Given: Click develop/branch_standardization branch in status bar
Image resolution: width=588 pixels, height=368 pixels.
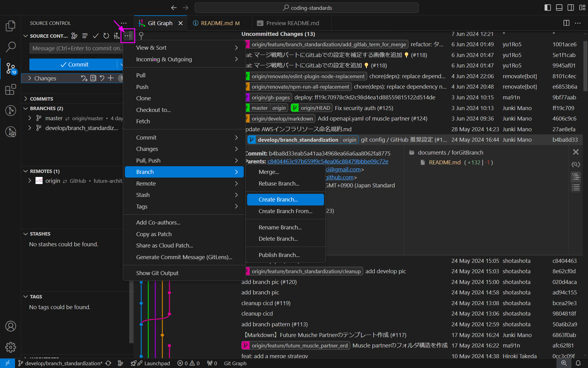Looking at the screenshot, I should (x=60, y=363).
